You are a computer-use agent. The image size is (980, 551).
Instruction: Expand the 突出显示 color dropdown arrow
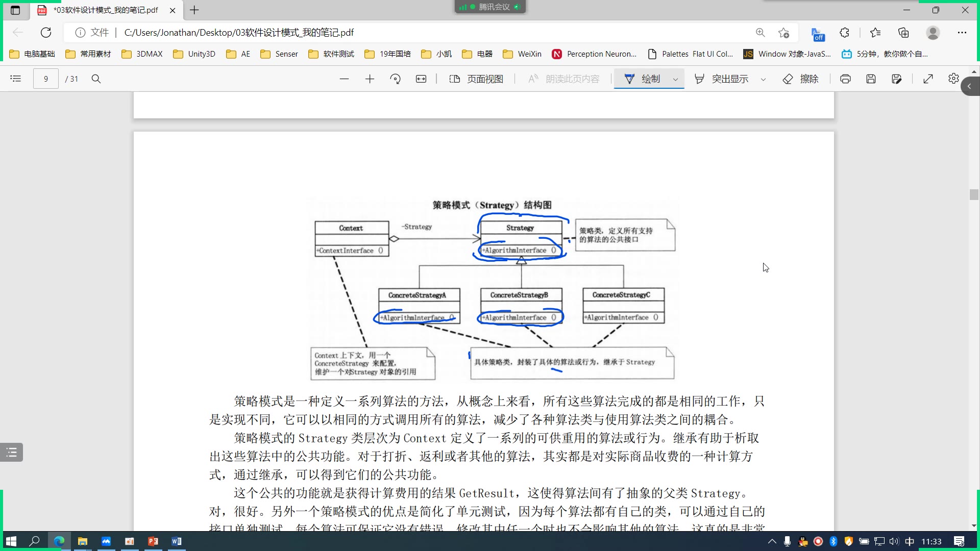[x=763, y=79]
